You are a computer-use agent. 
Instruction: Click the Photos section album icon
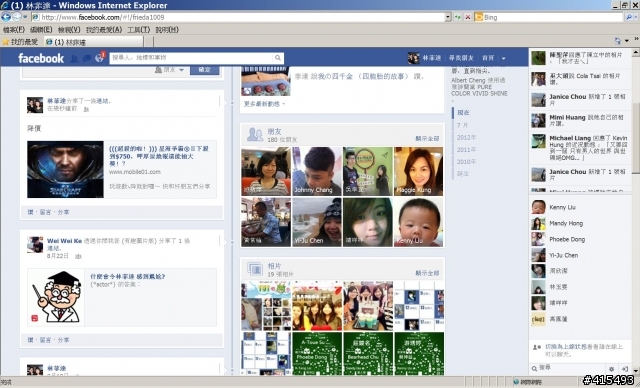click(255, 269)
